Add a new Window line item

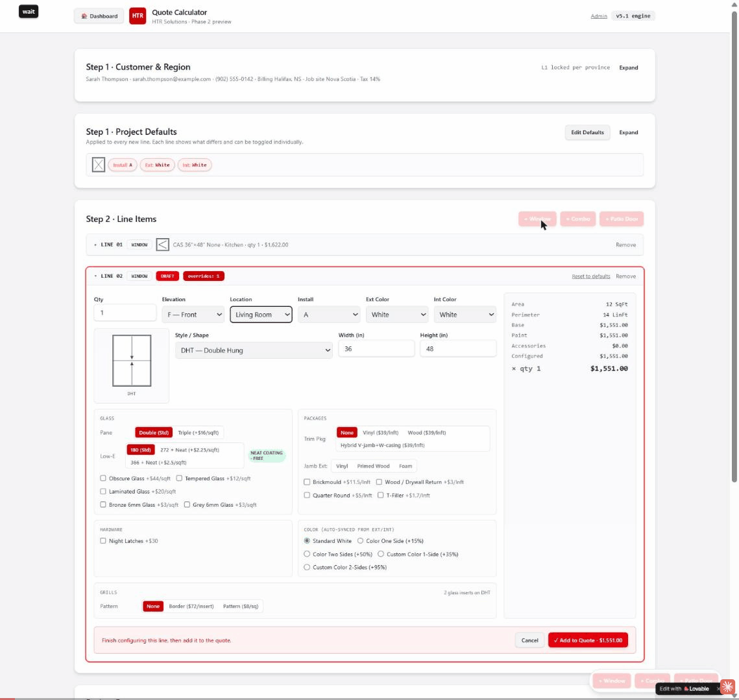(537, 219)
